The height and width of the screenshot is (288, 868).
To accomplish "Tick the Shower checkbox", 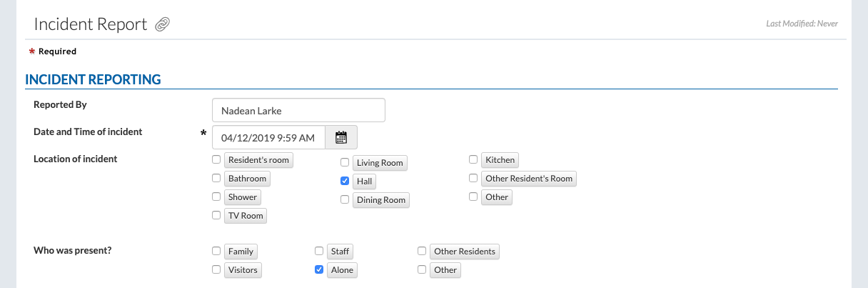I will [x=216, y=197].
